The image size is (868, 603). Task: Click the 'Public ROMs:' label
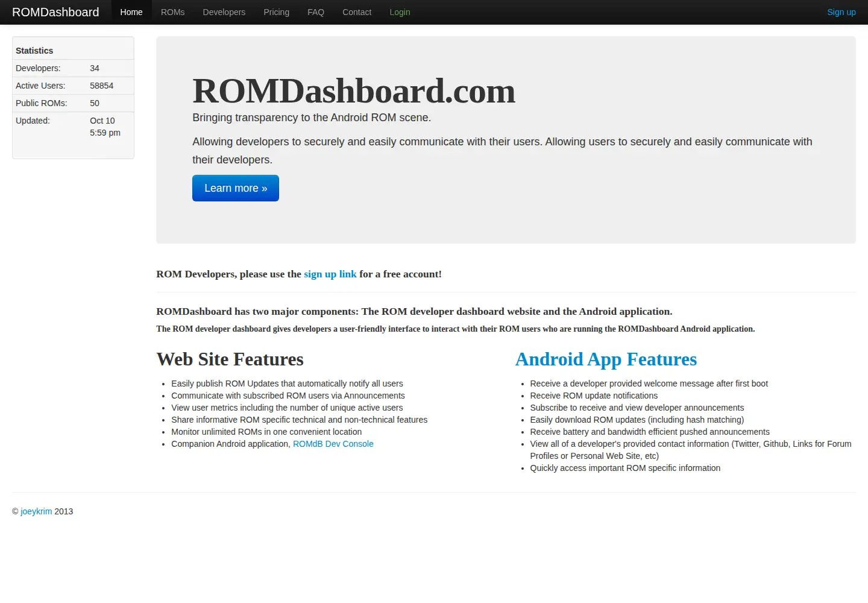pos(42,103)
